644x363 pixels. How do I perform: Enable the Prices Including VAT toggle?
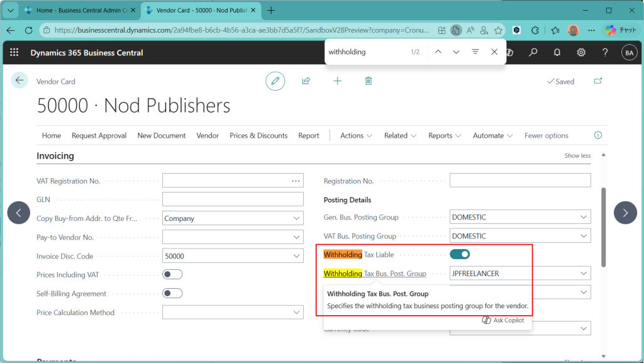tap(172, 274)
